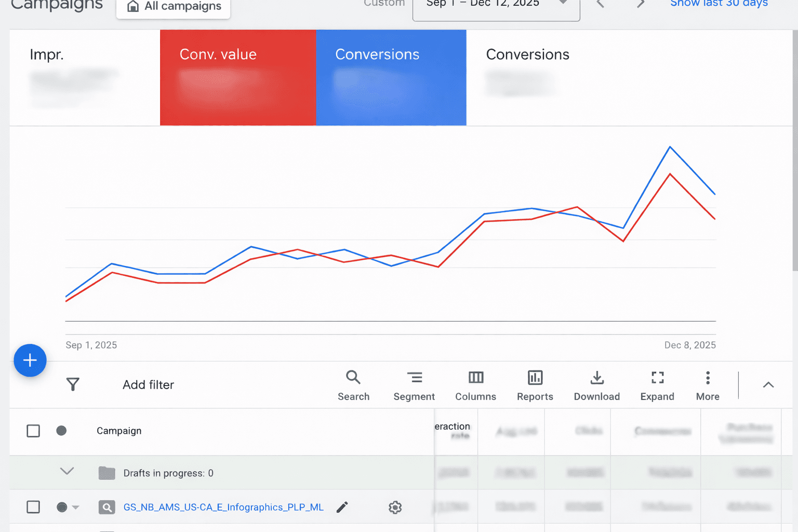Open settings gear for the Infographics campaign

(x=395, y=507)
